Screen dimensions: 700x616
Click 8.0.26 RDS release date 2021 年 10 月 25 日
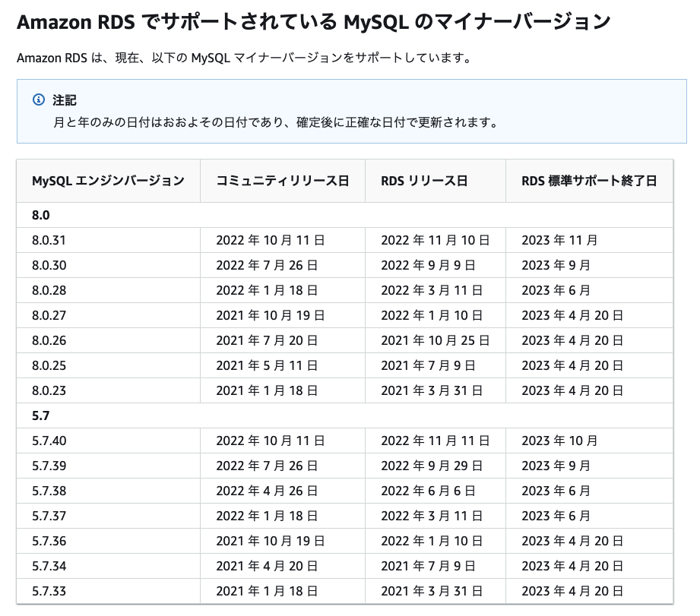click(x=436, y=340)
